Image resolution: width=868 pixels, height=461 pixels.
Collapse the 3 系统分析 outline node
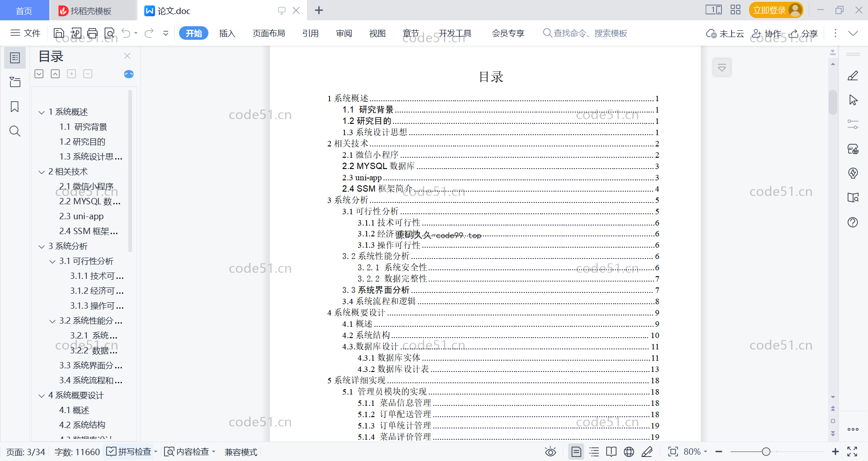[42, 246]
